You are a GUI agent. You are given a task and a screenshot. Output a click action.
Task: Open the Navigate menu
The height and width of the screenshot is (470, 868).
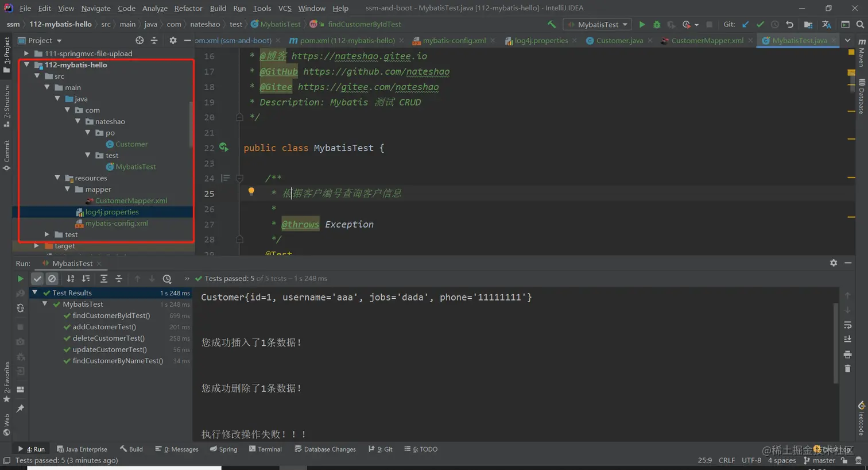click(96, 8)
